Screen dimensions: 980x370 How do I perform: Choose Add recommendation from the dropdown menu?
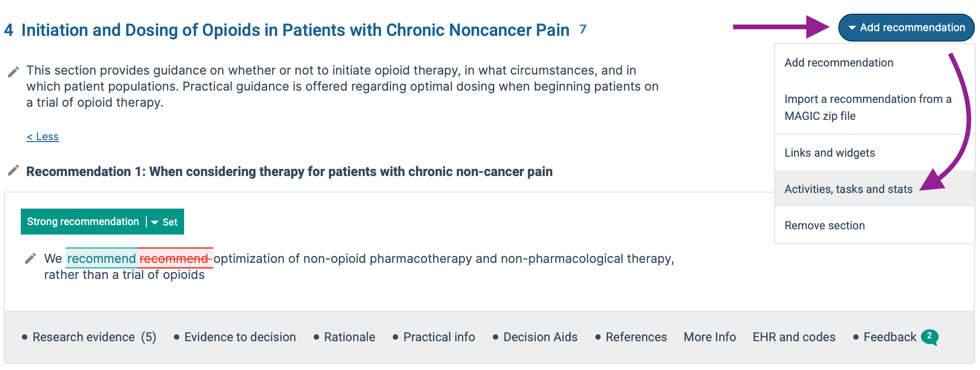tap(839, 63)
